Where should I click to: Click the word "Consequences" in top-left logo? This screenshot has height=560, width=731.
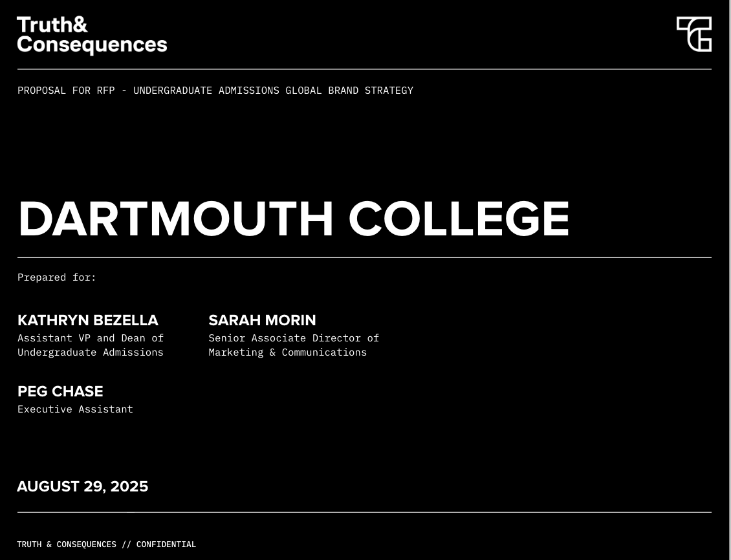pos(92,45)
